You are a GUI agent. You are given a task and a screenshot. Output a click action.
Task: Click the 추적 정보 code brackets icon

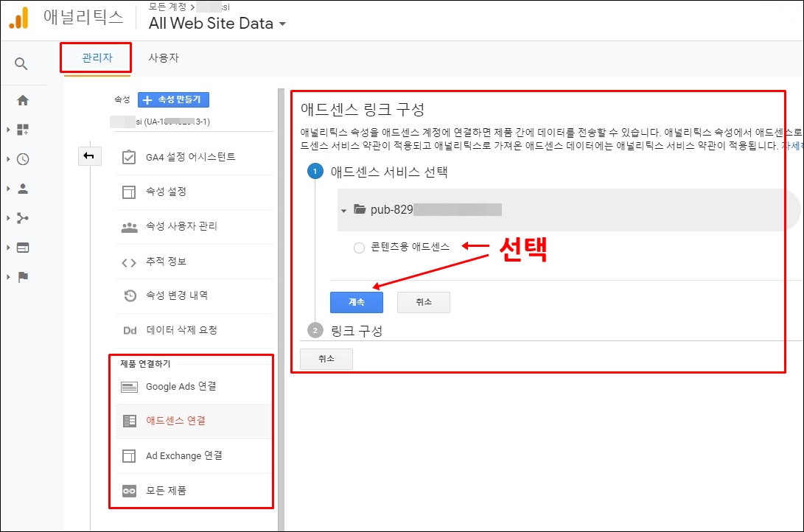pyautogui.click(x=129, y=262)
